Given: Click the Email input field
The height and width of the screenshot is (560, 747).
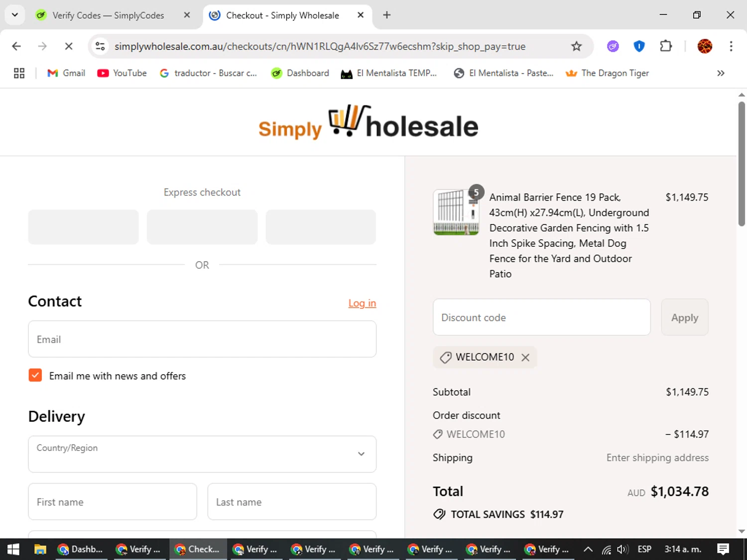Looking at the screenshot, I should coord(202,339).
